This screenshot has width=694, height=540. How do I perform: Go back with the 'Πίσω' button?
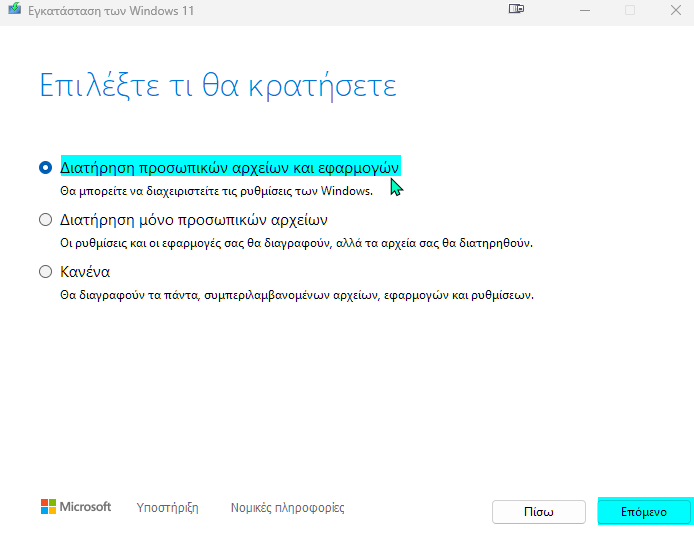point(539,512)
